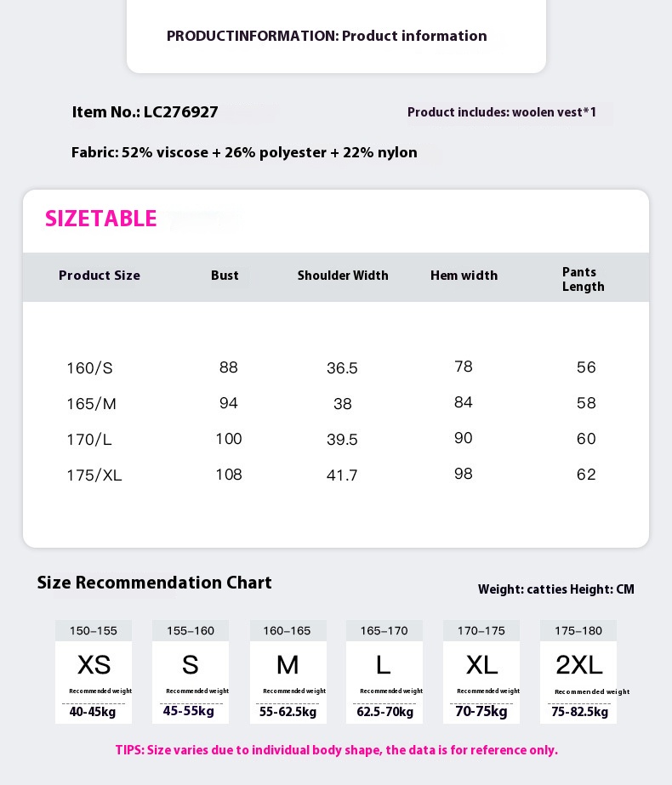This screenshot has height=785, width=672.
Task: Choose the M size recommendation card
Action: [x=288, y=671]
